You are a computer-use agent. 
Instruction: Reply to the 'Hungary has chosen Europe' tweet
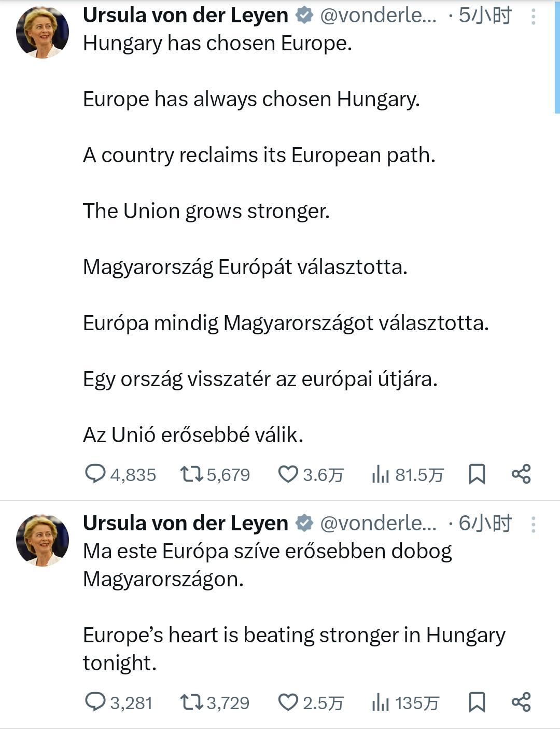95,474
